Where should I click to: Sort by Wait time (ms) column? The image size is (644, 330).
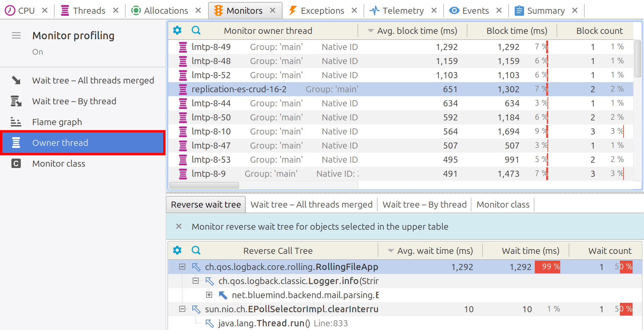(526, 251)
